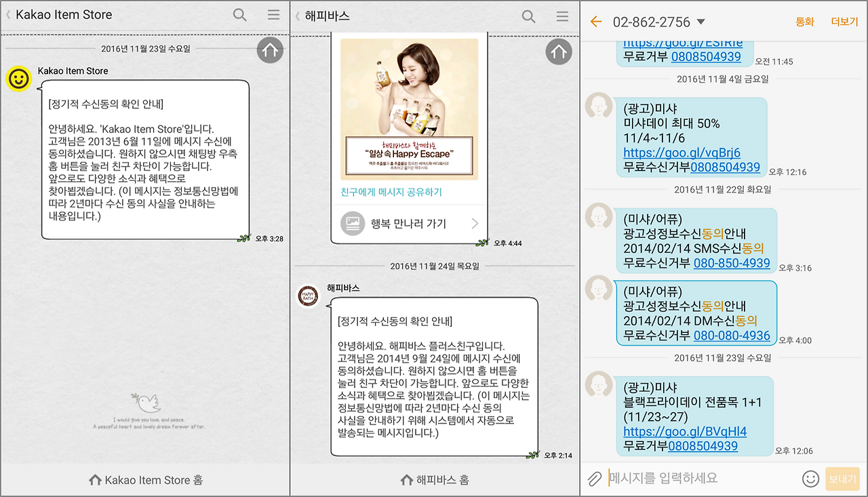Expand the 행복 만나러 가기 chevron
Screen dimensions: 868x497
tap(475, 224)
